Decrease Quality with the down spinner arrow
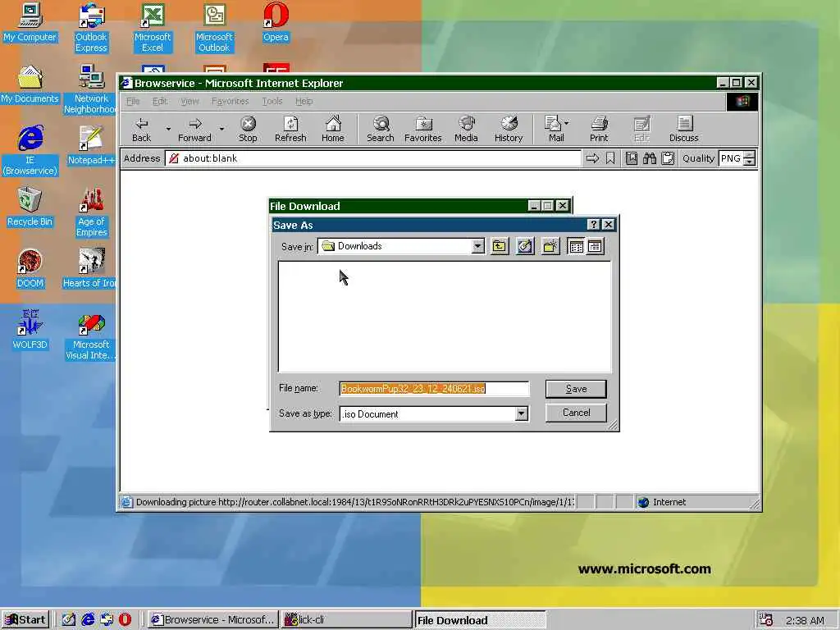840x630 pixels. coord(750,162)
